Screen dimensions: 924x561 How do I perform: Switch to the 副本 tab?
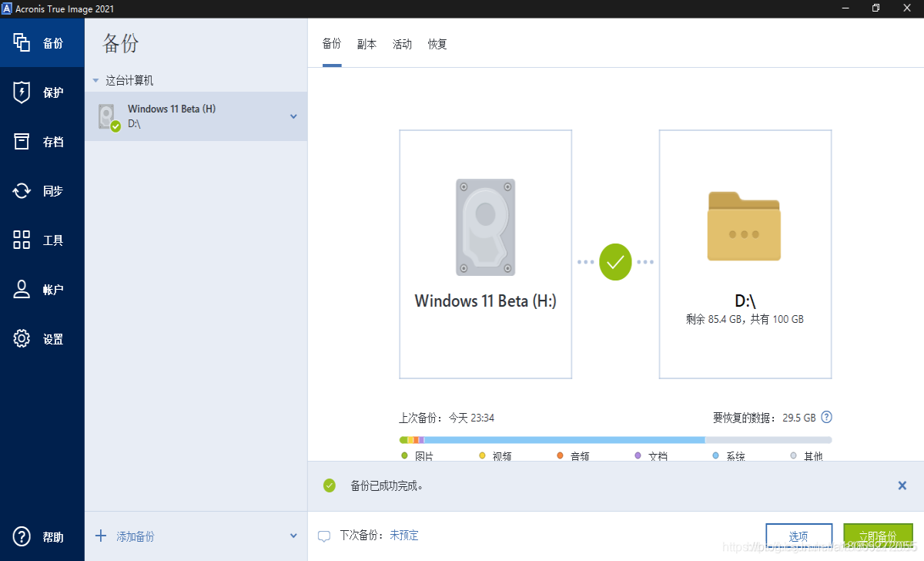pos(367,44)
